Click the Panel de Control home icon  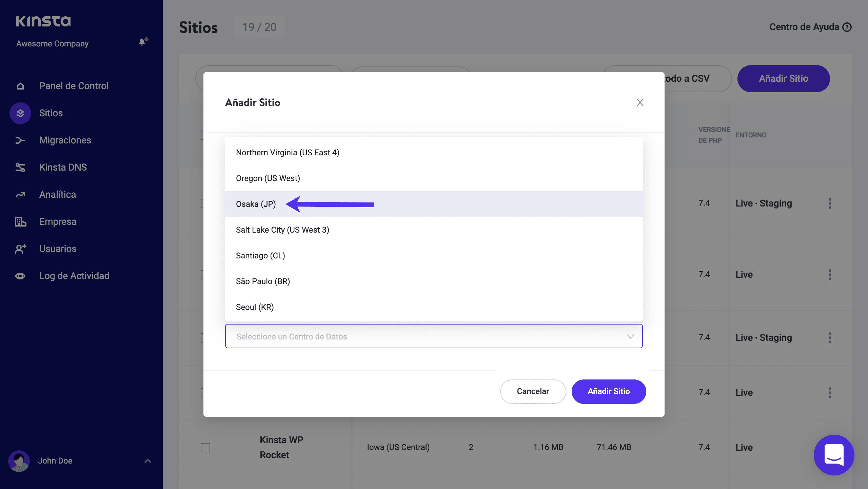(x=20, y=86)
